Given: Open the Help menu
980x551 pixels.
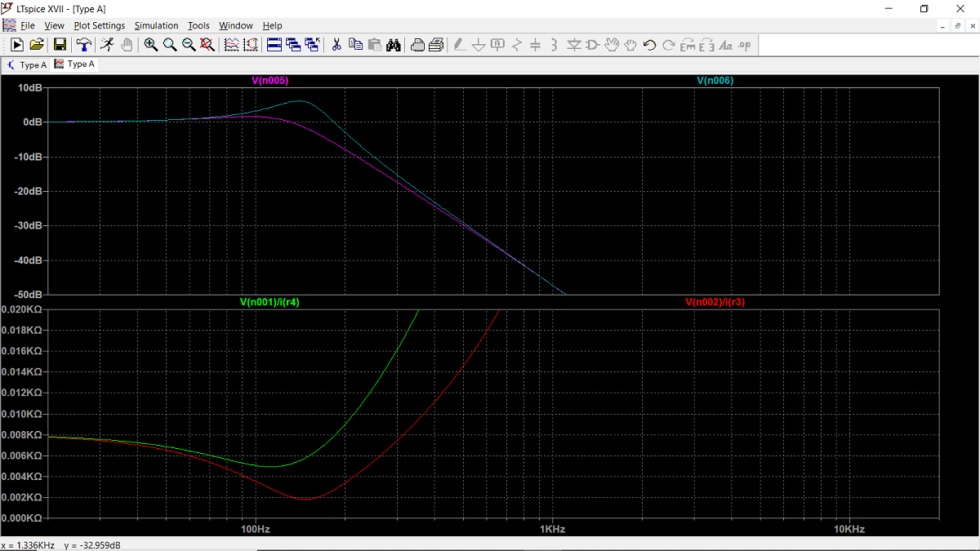Looking at the screenshot, I should pyautogui.click(x=272, y=25).
